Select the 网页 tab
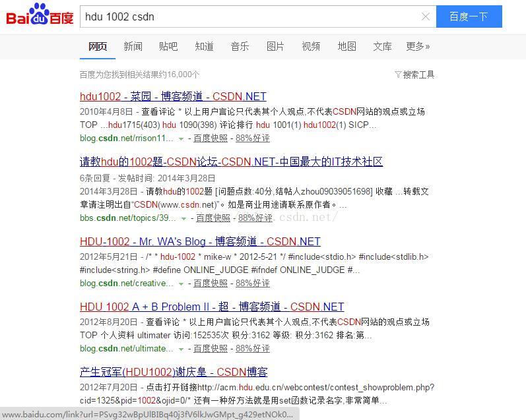526x420 pixels. point(98,46)
